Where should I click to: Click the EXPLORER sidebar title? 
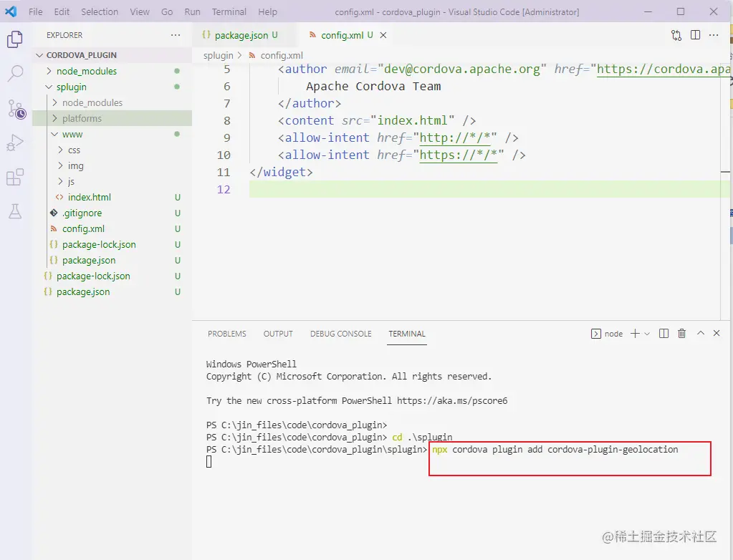[64, 35]
